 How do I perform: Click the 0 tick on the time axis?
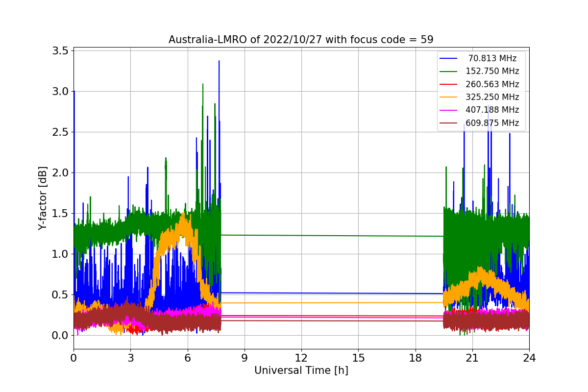pyautogui.click(x=73, y=358)
